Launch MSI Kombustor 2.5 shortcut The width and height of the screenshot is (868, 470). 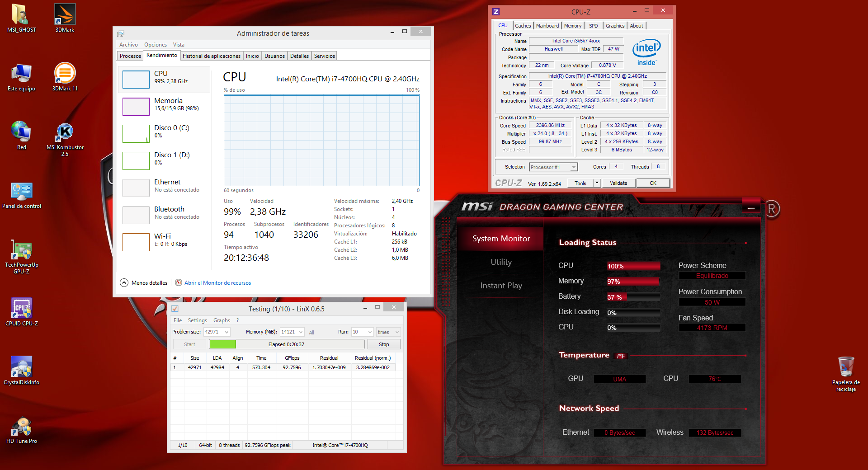[x=65, y=139]
